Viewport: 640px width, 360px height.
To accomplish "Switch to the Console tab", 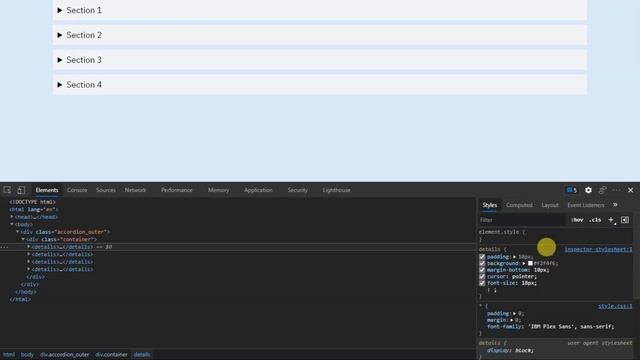I will 77,190.
